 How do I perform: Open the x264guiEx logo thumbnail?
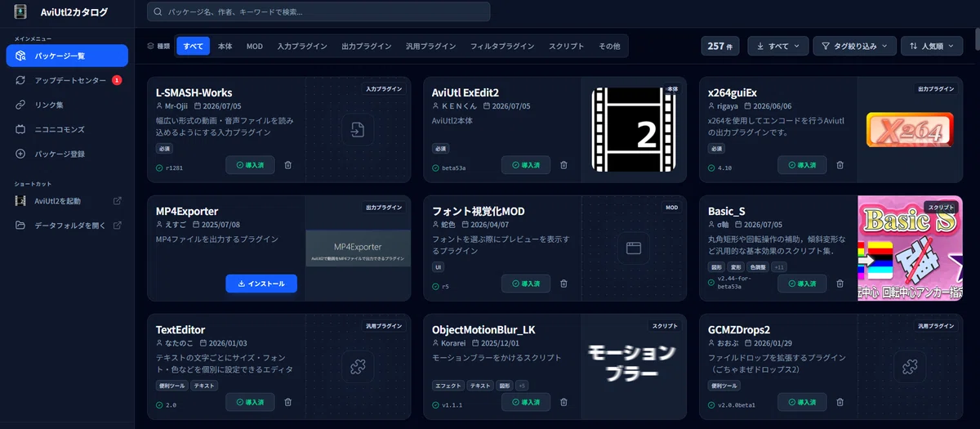[910, 129]
